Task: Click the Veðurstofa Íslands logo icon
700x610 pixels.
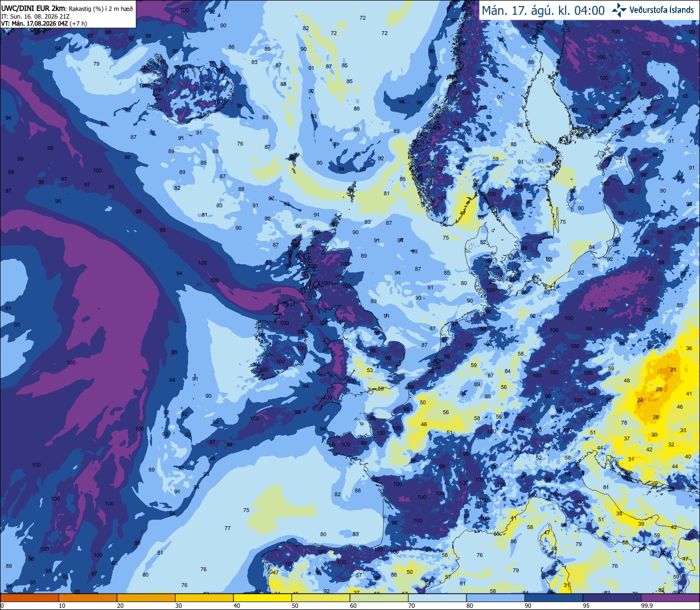Action: click(619, 10)
